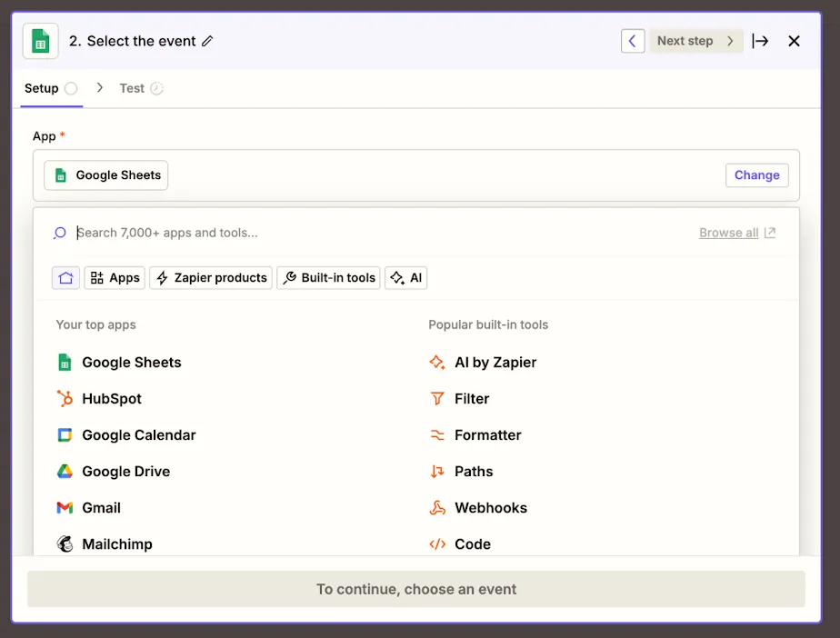Select the Home filter icon

[65, 278]
